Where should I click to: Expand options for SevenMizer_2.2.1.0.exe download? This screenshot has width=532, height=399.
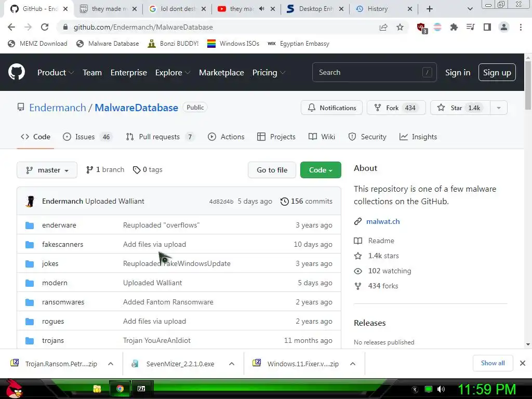tap(232, 364)
